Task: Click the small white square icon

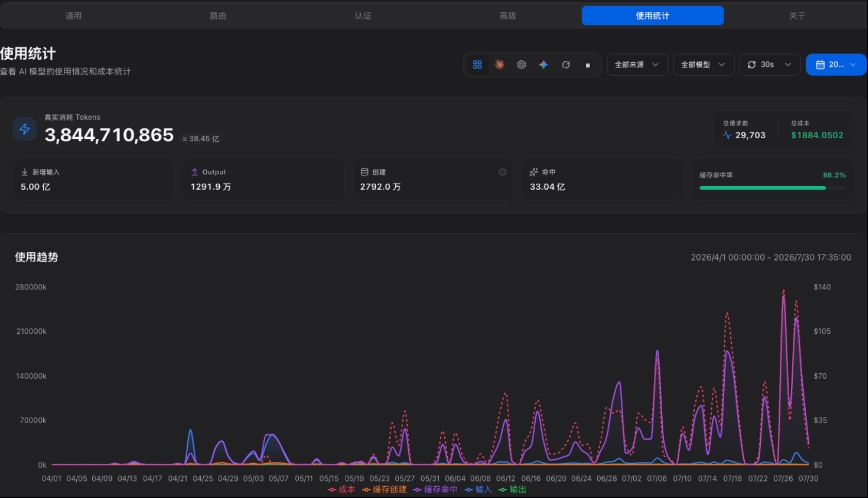Action: point(588,65)
